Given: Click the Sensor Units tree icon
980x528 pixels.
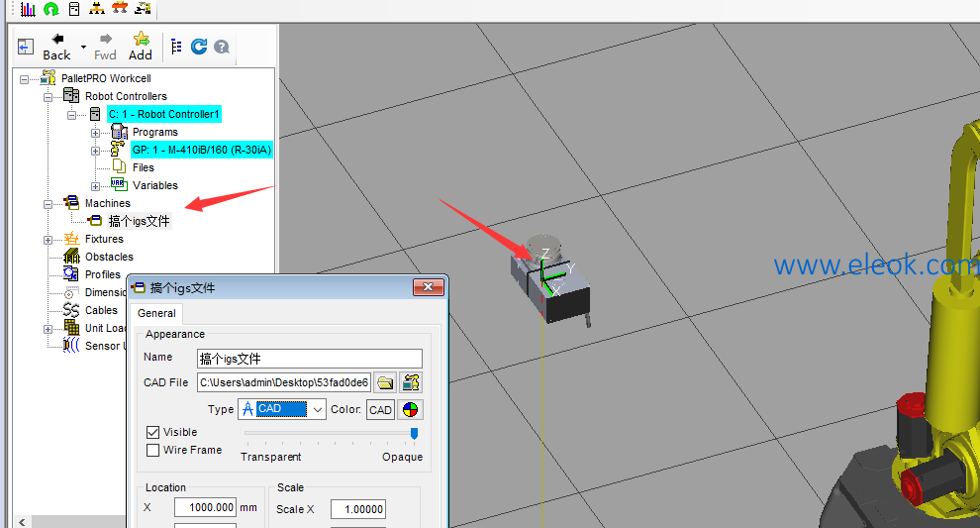Looking at the screenshot, I should pos(71,346).
